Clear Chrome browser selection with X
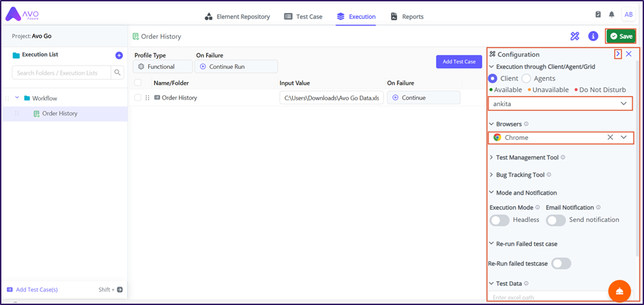Viewport: 644px width, 305px height. [x=610, y=137]
